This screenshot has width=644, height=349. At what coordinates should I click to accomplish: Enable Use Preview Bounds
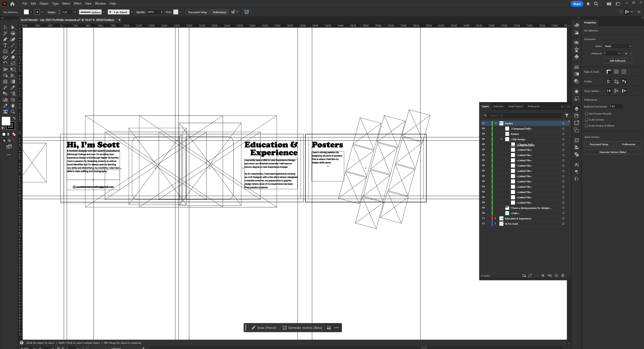click(x=587, y=113)
